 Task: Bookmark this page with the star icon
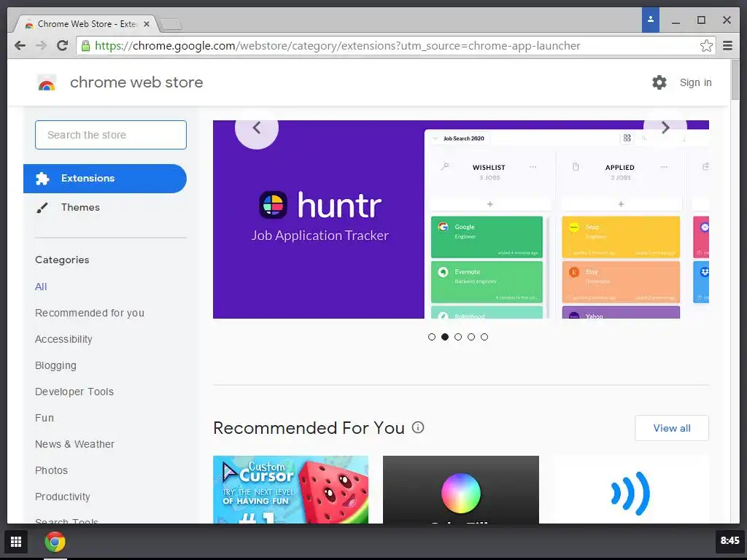point(706,46)
